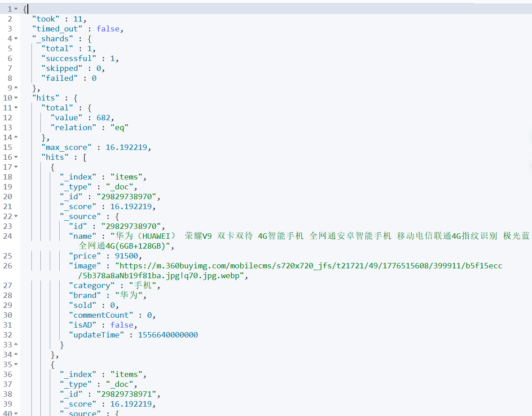
Task: Click the closing fold marker on line 9
Action: click(x=17, y=88)
